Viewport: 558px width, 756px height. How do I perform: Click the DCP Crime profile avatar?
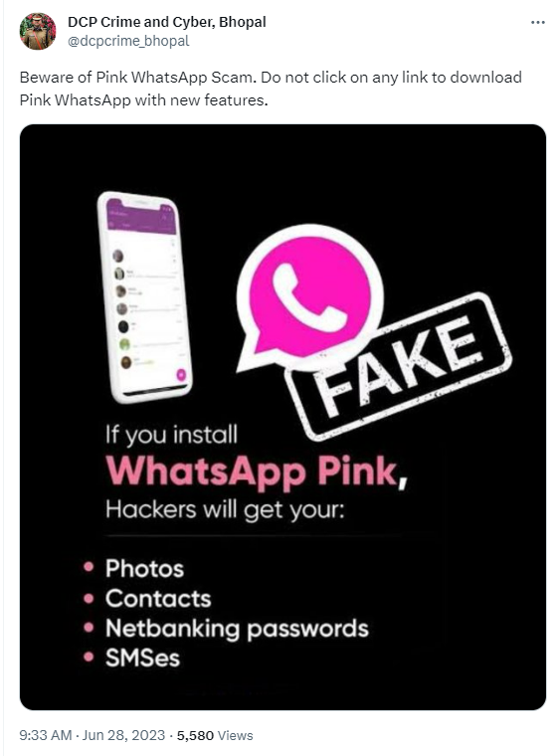pyautogui.click(x=38, y=32)
